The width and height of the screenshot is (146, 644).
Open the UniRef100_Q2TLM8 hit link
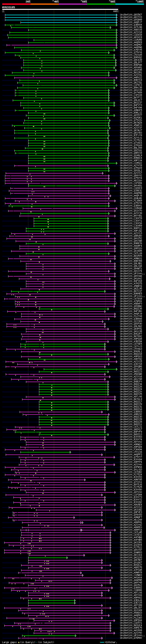point(131,27)
